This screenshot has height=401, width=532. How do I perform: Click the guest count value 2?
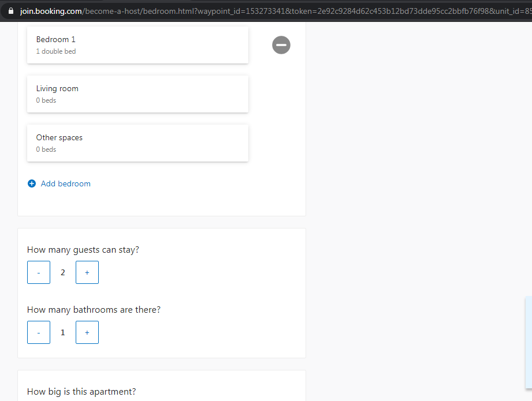63,272
